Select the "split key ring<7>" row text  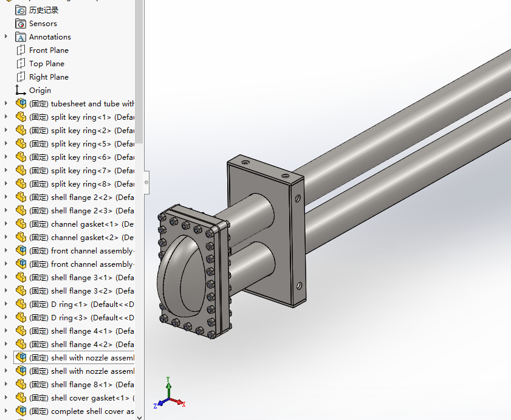[81, 171]
